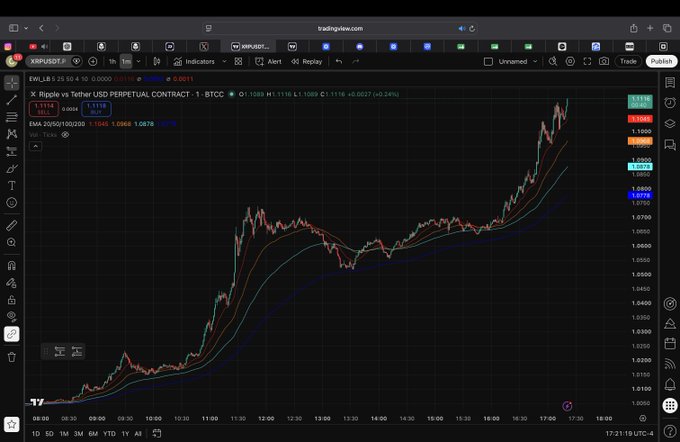680x442 pixels.
Task: Select the 1m timeframe
Action: click(x=126, y=62)
